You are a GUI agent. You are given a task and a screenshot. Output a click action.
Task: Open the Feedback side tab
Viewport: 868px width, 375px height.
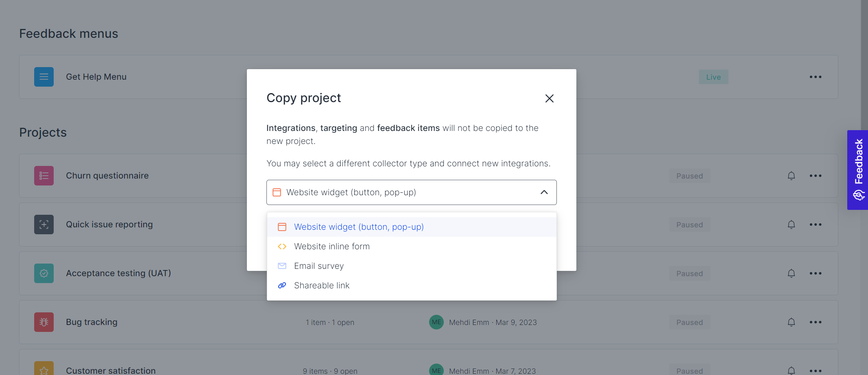[858, 170]
